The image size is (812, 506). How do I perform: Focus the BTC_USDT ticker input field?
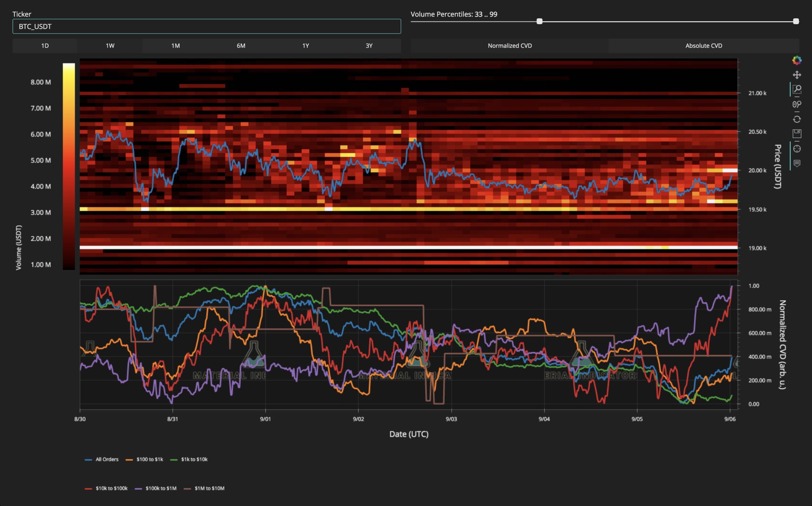[206, 26]
